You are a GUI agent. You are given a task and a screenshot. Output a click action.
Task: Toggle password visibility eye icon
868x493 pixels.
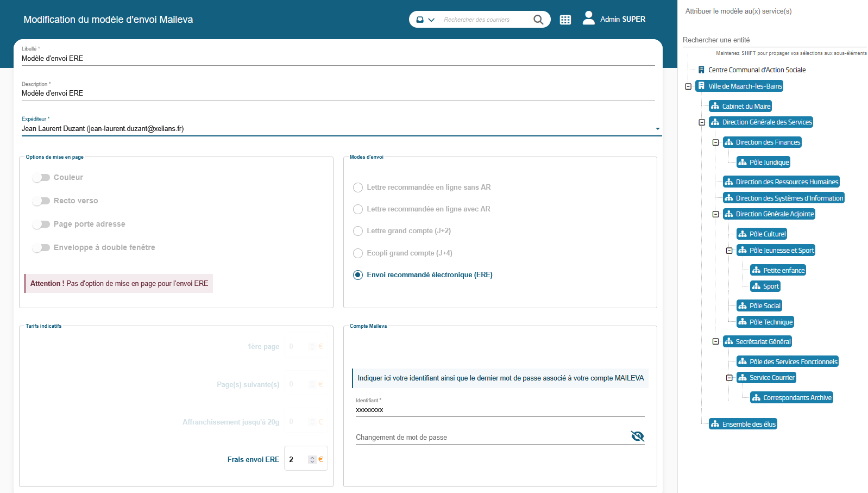(637, 436)
